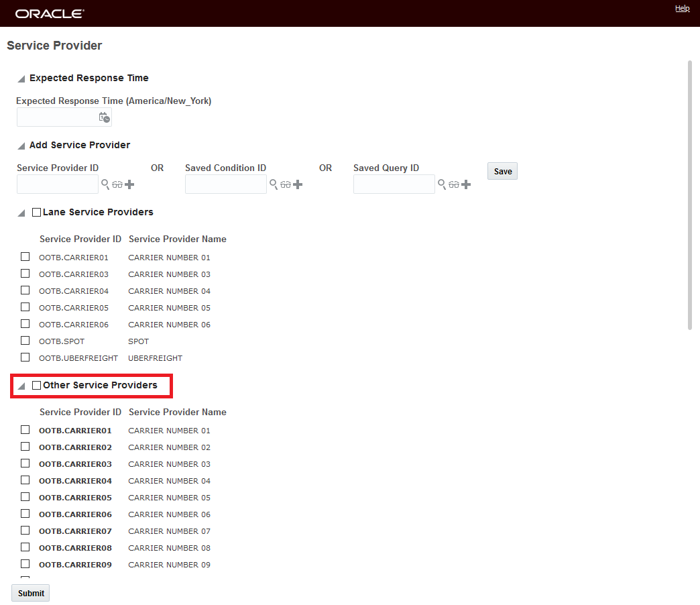
Task: Open the Help link
Action: click(x=682, y=8)
